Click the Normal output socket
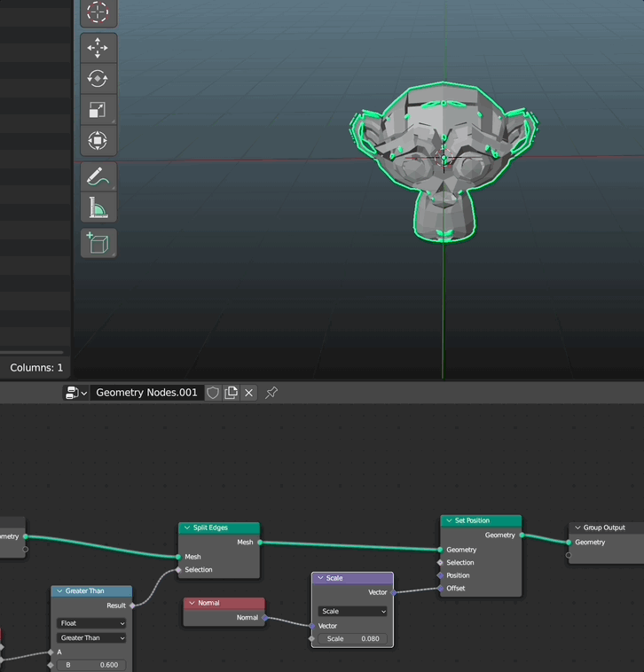The height and width of the screenshot is (672, 644). point(264,618)
